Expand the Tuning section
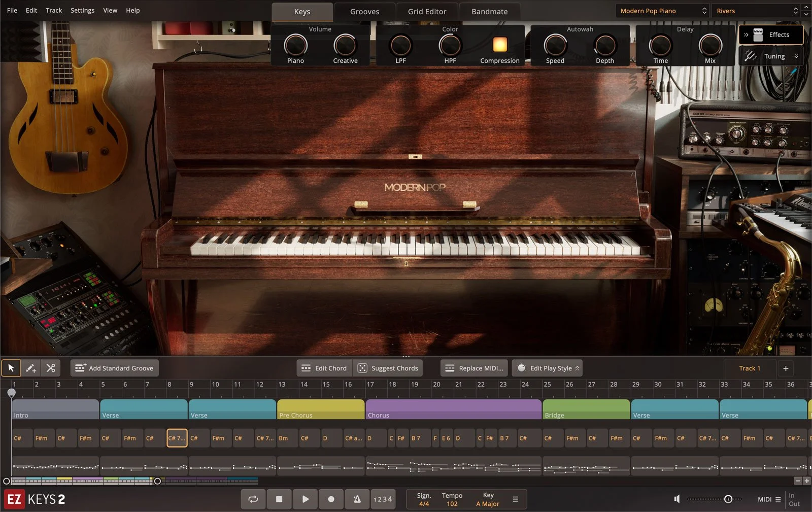Viewport: 812px width, 512px height. (770, 56)
